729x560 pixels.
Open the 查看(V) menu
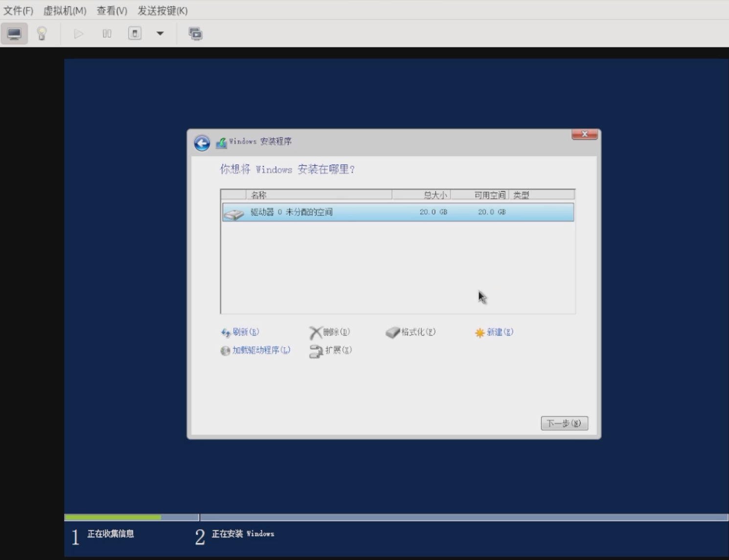tap(112, 10)
